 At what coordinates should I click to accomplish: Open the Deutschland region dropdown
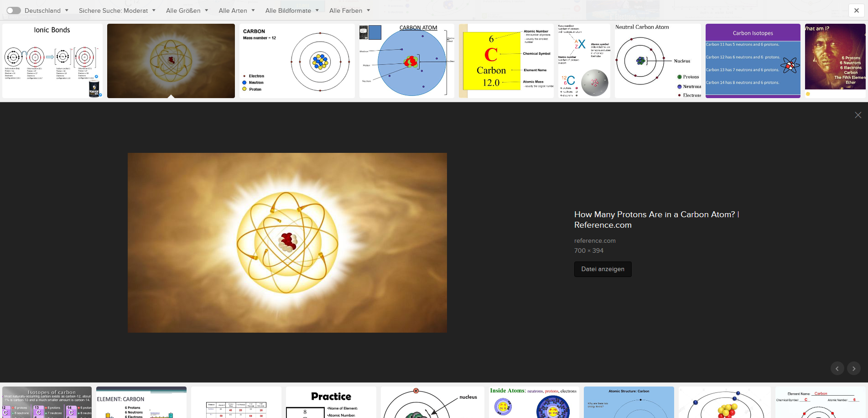click(x=47, y=10)
